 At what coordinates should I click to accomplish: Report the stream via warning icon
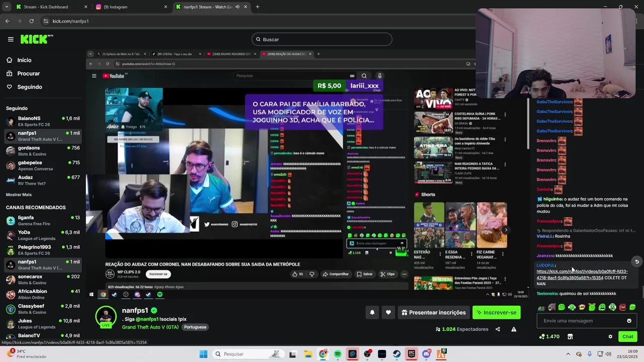tap(514, 329)
